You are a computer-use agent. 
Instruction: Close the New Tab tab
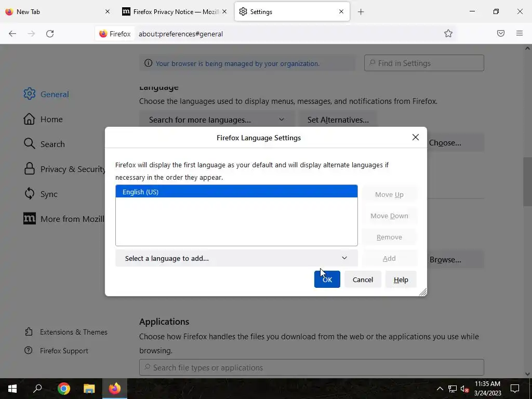(x=108, y=11)
